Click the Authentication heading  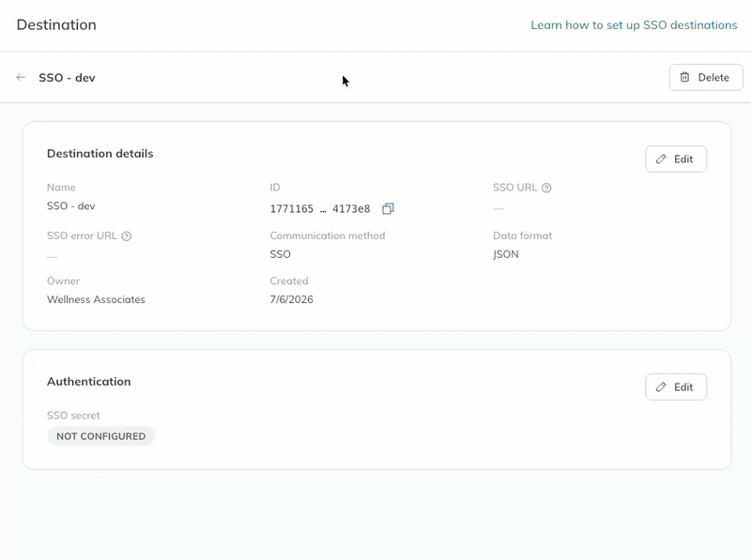[x=88, y=382]
